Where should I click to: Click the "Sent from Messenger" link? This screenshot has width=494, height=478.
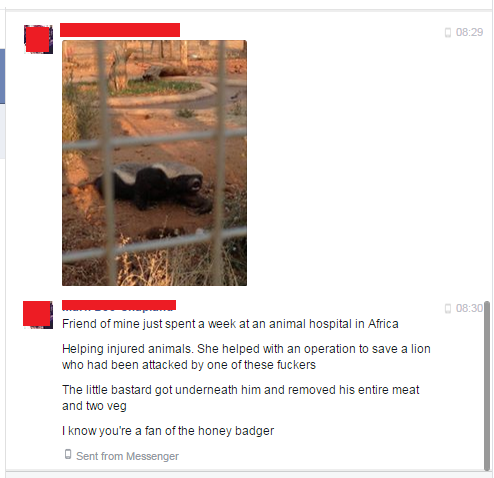[127, 456]
